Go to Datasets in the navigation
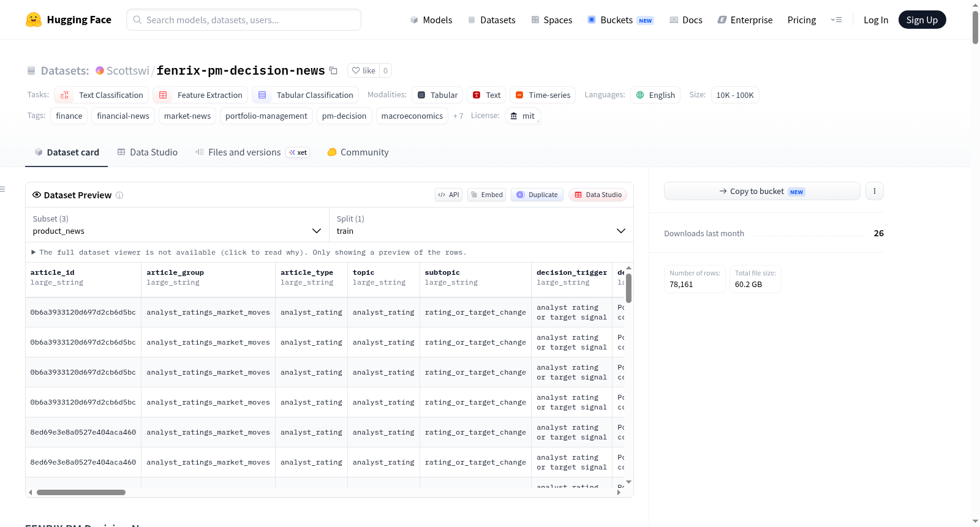 click(x=491, y=20)
